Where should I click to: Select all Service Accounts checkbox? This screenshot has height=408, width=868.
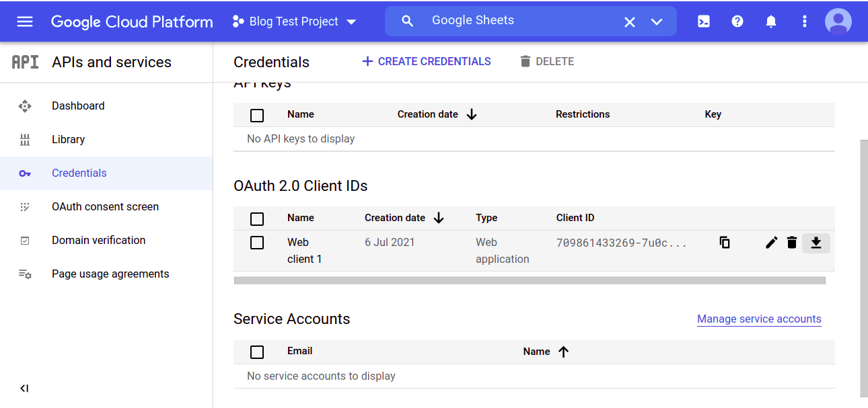click(257, 352)
